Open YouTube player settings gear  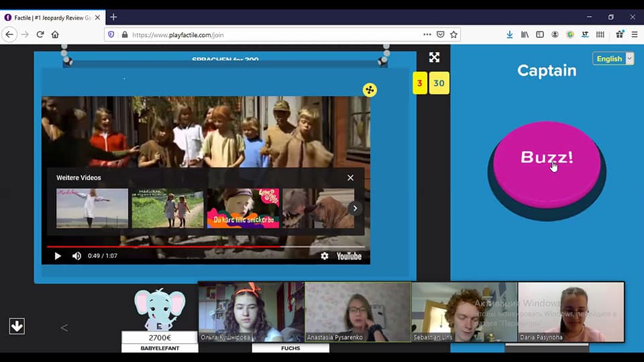(x=325, y=256)
